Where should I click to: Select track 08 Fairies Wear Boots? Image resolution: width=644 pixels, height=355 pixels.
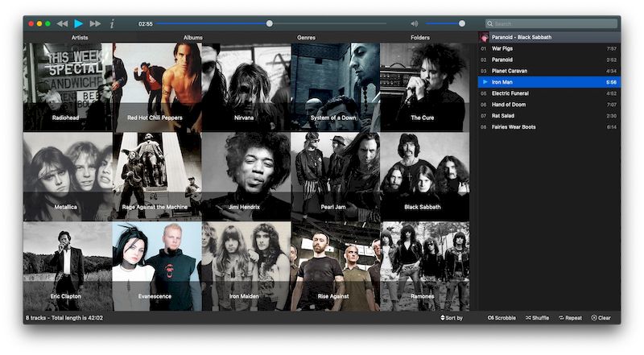point(550,127)
